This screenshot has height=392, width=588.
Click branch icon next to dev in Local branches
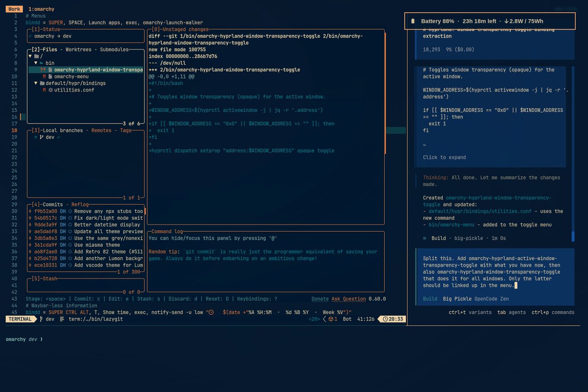[x=42, y=137]
